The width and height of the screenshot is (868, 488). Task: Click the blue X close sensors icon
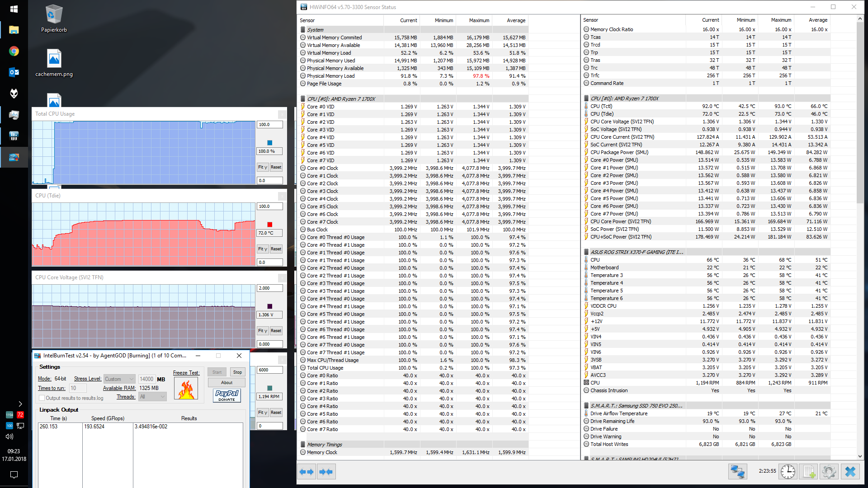[x=850, y=472]
